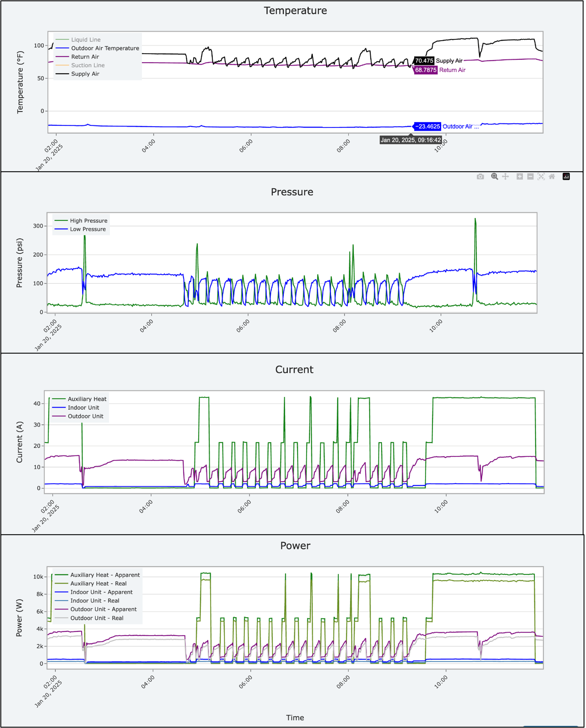
Task: Show the hidden Liquid Line trace
Action: click(x=85, y=39)
